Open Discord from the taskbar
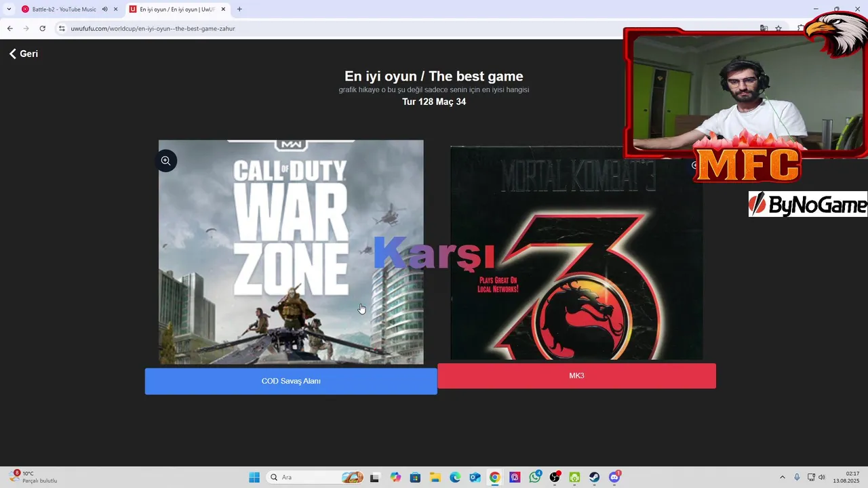This screenshot has width=868, height=488. (614, 477)
